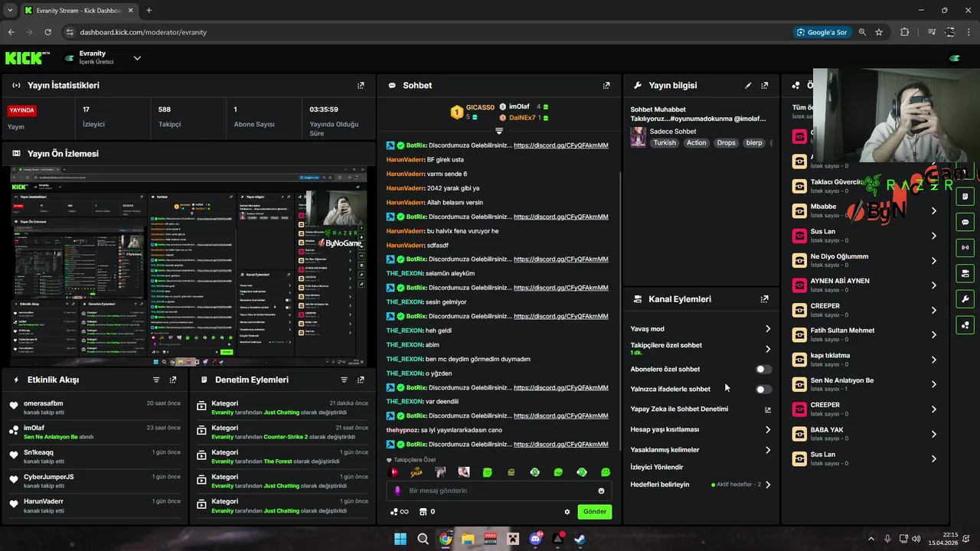The image size is (980, 551).
Task: Select the blerp tag
Action: (x=754, y=143)
